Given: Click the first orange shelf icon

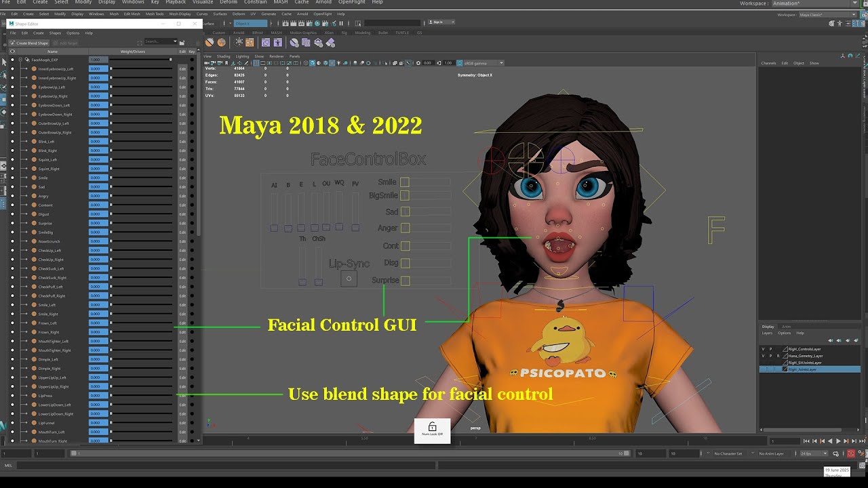Looking at the screenshot, I should tap(210, 43).
